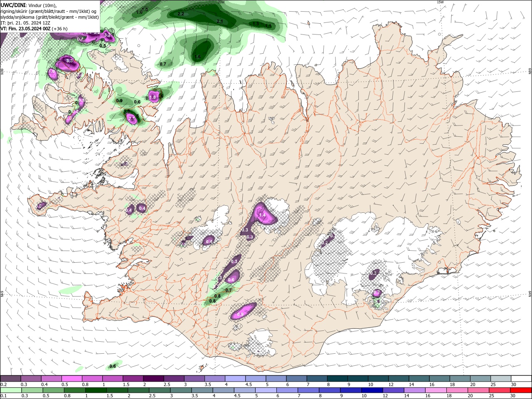The height and width of the screenshot is (399, 532).
Task: Click the 3.3 snow value on the Westfjords purple blob
Action: pos(69,61)
